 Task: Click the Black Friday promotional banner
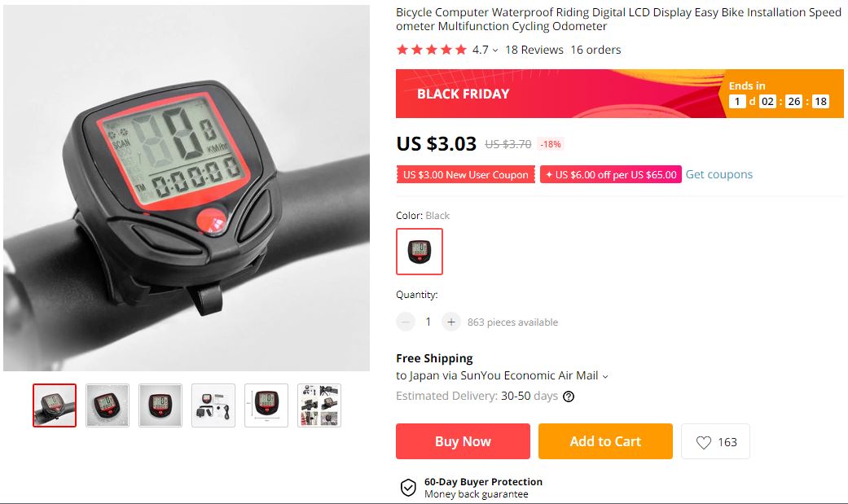coord(620,94)
